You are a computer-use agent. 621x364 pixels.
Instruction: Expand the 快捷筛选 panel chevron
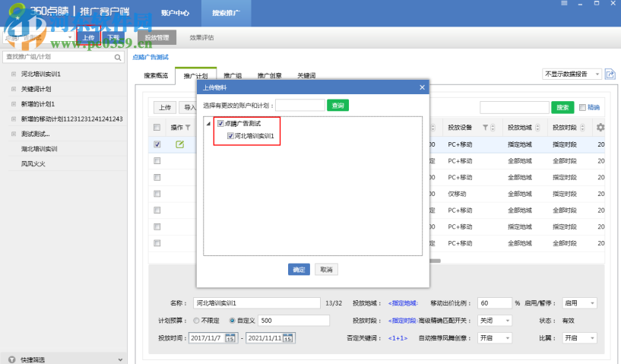tap(120, 359)
